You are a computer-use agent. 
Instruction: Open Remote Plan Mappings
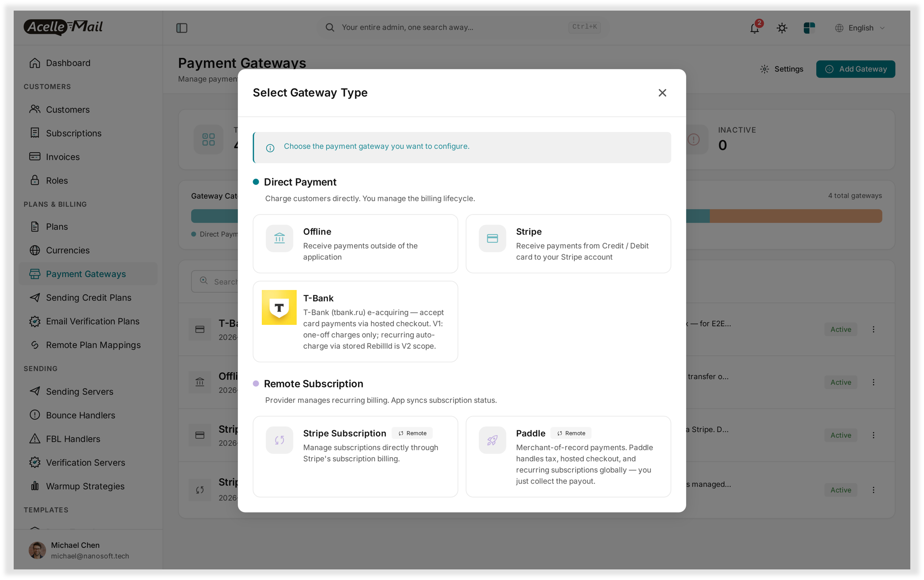tap(88, 345)
